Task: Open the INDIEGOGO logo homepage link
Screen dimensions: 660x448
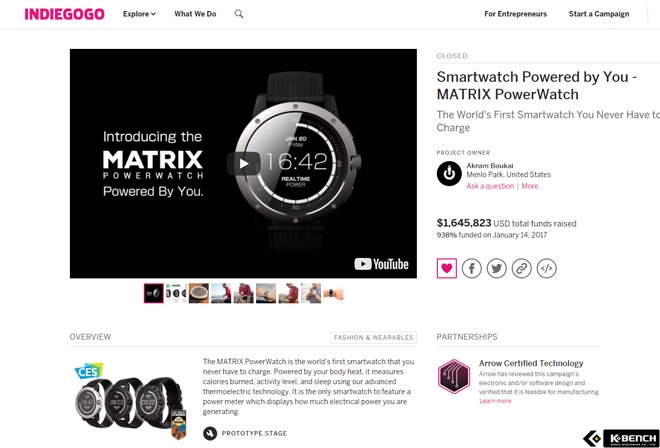Action: (x=64, y=14)
